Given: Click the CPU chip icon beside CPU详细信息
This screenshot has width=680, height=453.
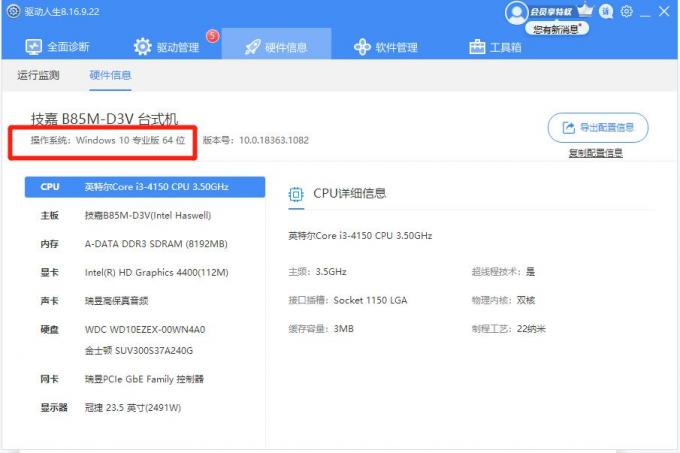Looking at the screenshot, I should click(296, 194).
